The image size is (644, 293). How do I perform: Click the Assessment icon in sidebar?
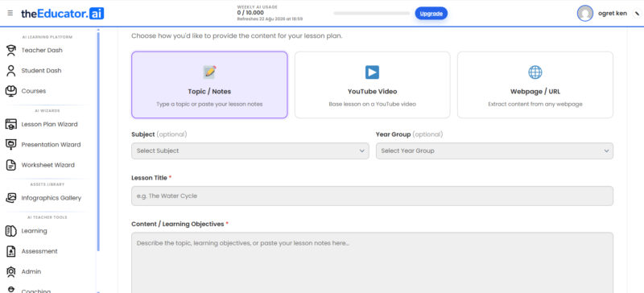coord(10,251)
